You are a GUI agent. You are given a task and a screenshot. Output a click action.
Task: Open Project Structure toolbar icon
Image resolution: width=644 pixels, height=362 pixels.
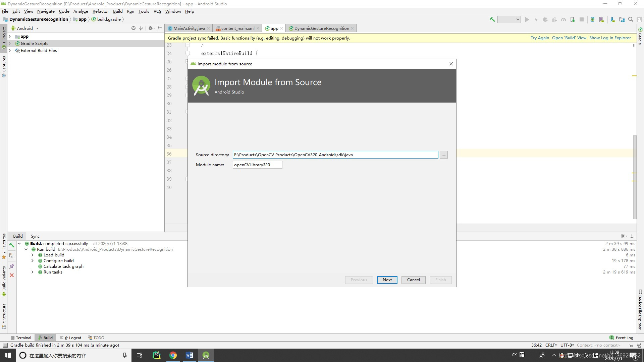click(622, 19)
